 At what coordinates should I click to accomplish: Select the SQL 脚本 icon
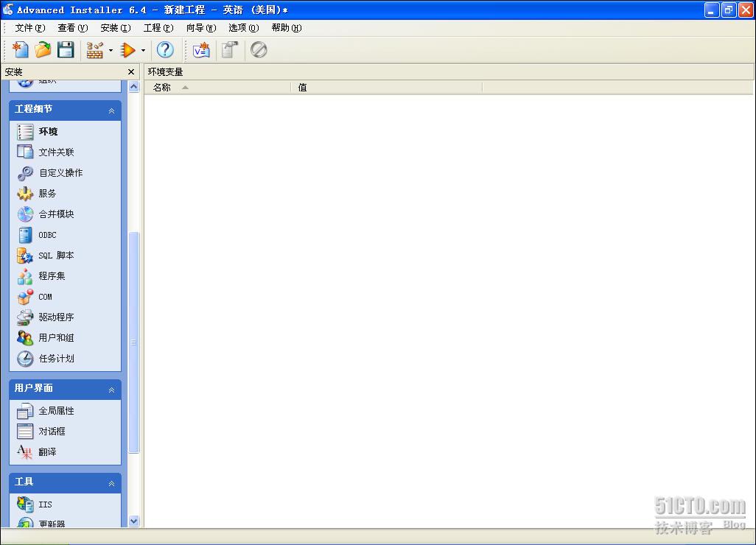[x=26, y=256]
